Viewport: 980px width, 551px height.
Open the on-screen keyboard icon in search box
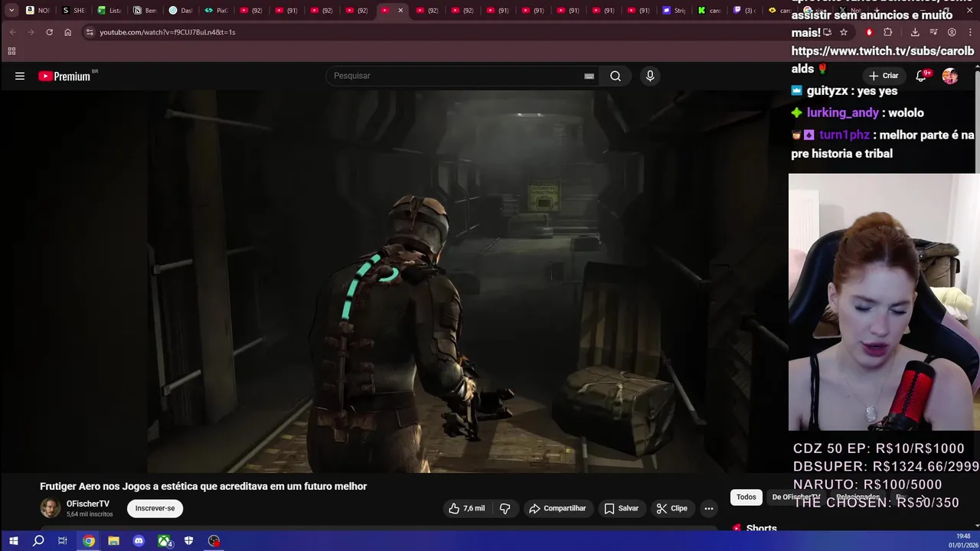tap(589, 76)
